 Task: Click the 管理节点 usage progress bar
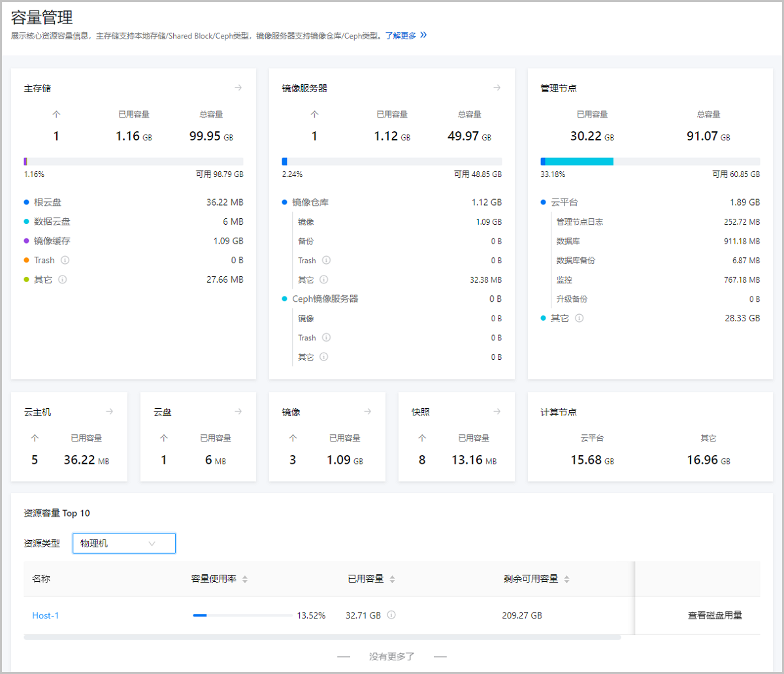click(x=650, y=161)
